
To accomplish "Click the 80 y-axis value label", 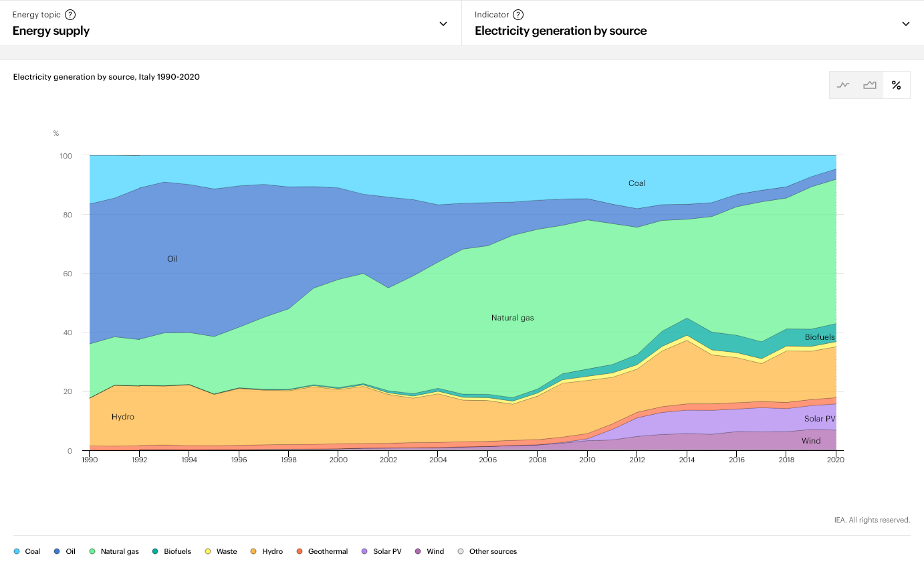I will (x=68, y=215).
